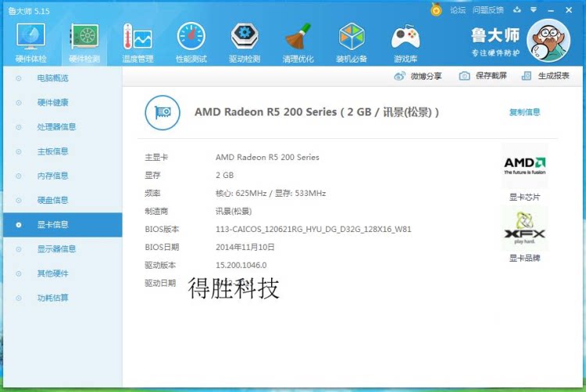Click the medal badge icon in title bar
This screenshot has height=392, width=586.
pyautogui.click(x=436, y=9)
